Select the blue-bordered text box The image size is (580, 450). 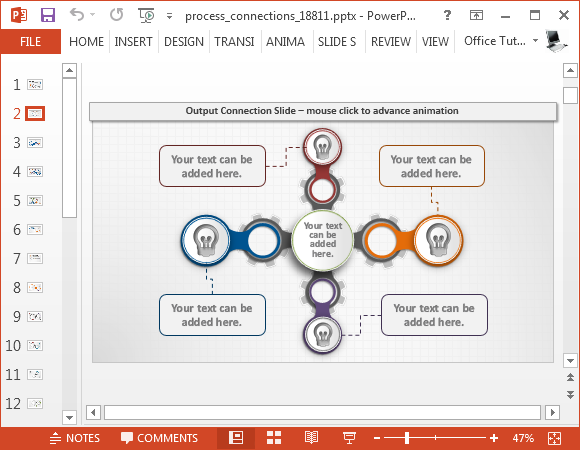tap(212, 315)
